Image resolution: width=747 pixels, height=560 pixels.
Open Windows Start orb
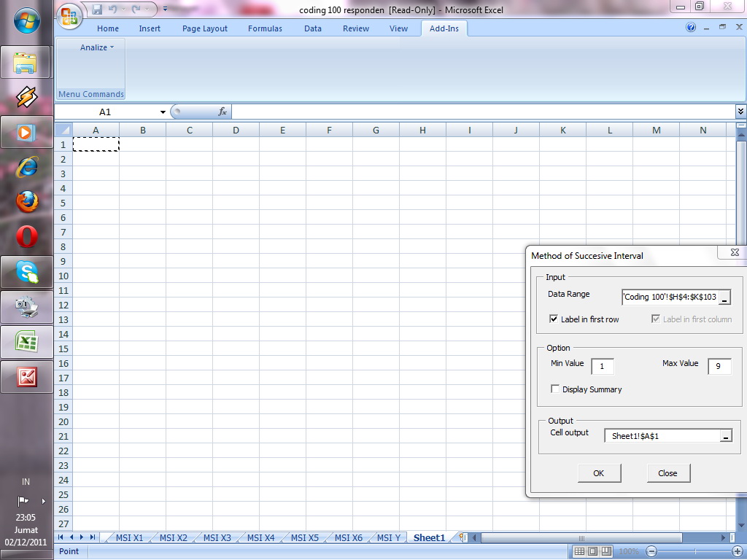click(27, 21)
